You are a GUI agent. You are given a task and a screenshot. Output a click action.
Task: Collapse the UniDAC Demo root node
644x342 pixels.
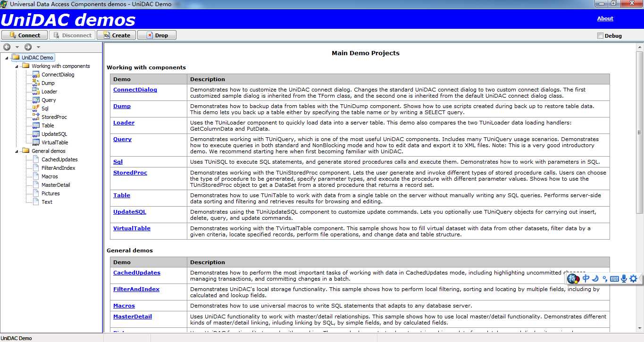[7, 58]
